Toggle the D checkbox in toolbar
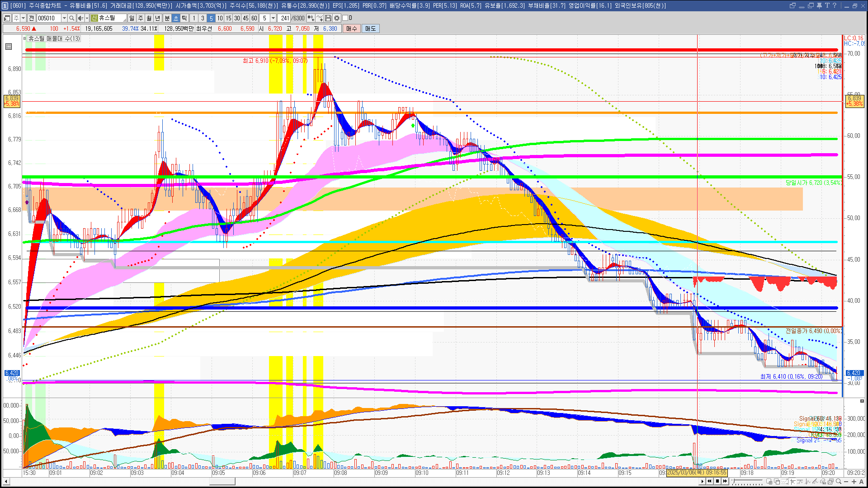Image resolution: width=868 pixels, height=488 pixels. 345,18
